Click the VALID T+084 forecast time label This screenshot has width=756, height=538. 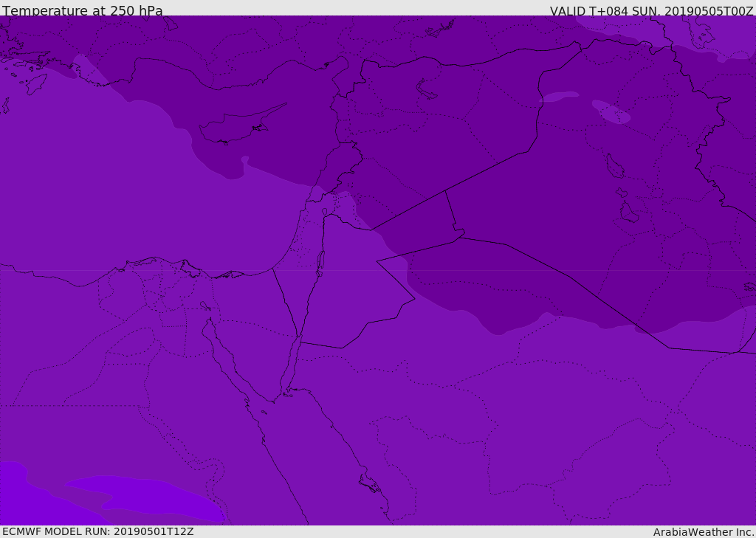point(651,11)
